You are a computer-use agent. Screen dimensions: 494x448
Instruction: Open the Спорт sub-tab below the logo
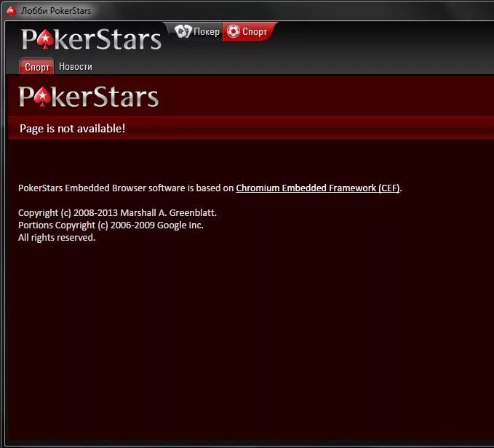37,67
